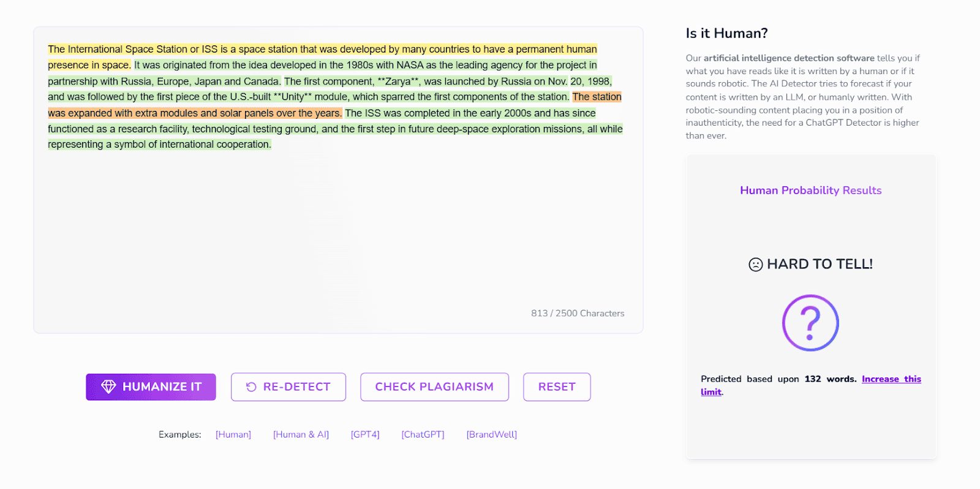Click the '813 / 2500 Characters' counter
The width and height of the screenshot is (980, 489).
(x=577, y=313)
